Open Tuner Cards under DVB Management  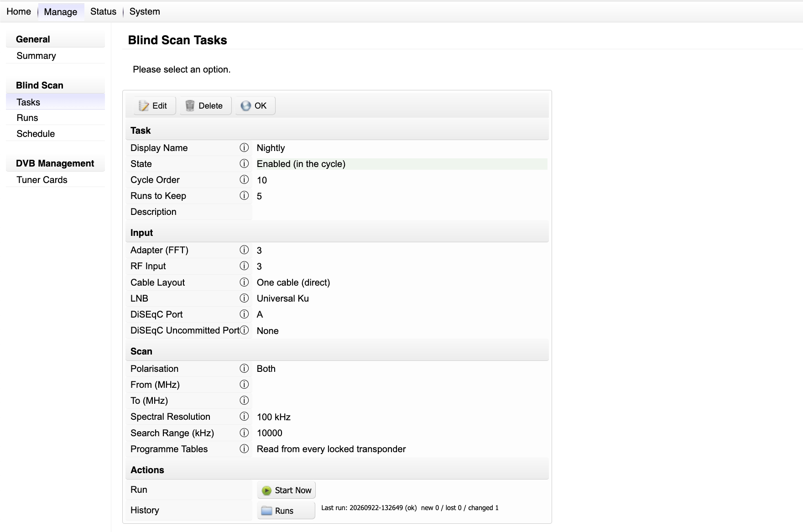pos(55,180)
